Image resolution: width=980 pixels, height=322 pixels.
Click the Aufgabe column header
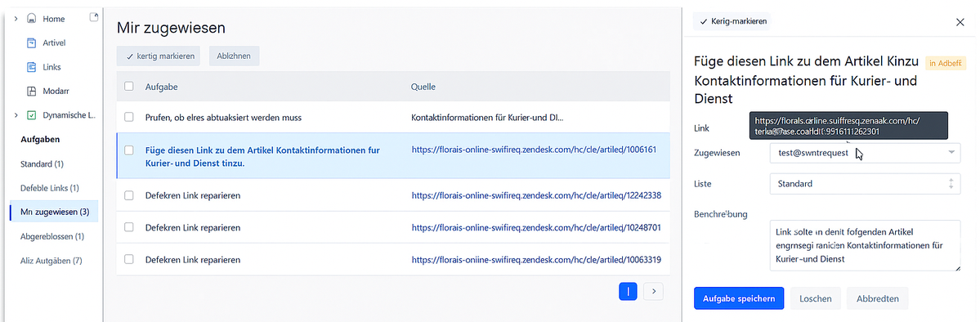pos(162,87)
